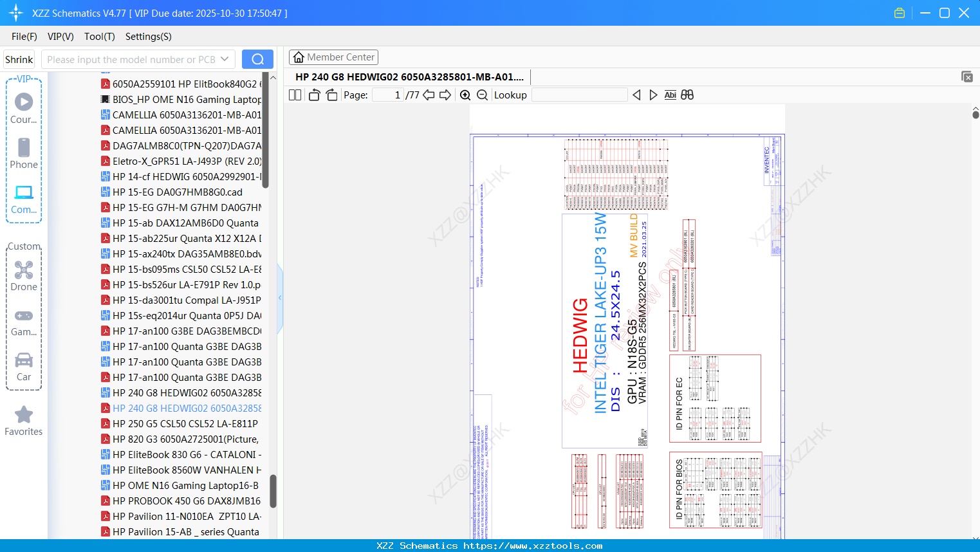Open the Tool(T) menu
The image size is (980, 552).
click(x=100, y=37)
